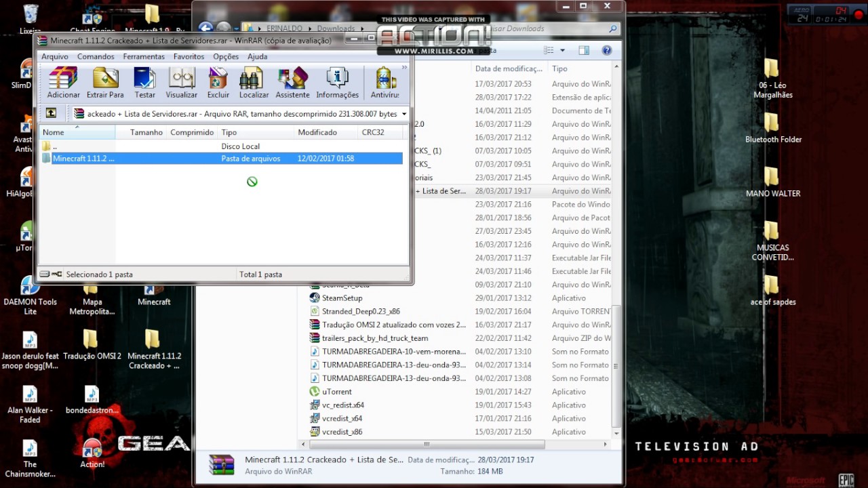Click the Informações toolbar icon

337,83
